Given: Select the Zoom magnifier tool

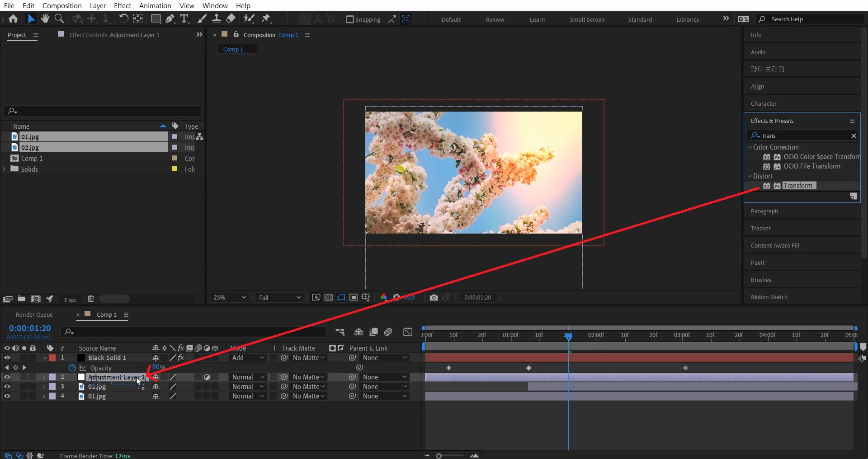Looking at the screenshot, I should (59, 19).
